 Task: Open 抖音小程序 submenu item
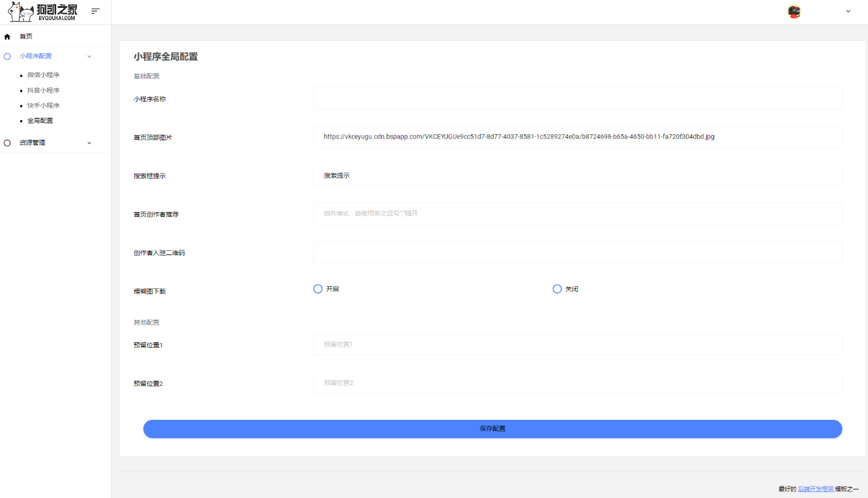43,90
